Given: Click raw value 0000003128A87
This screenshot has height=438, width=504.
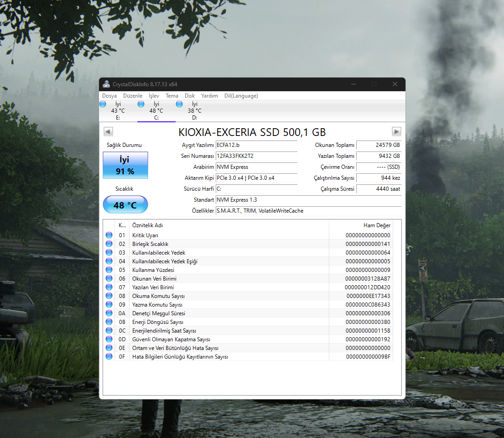Looking at the screenshot, I should click(x=368, y=279).
